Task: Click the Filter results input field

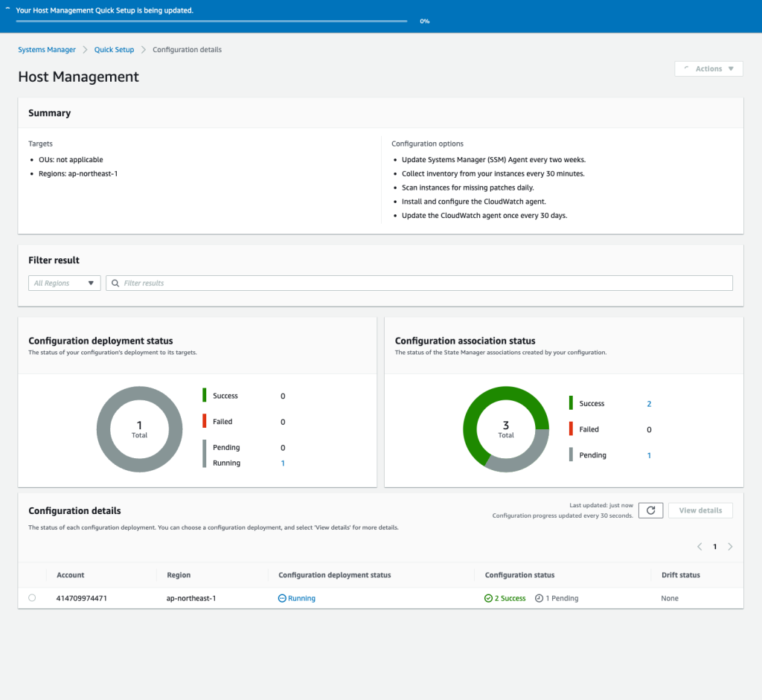Action: pos(420,283)
